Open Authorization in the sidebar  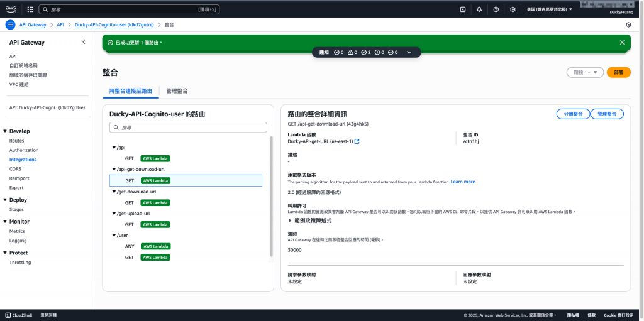coord(24,150)
